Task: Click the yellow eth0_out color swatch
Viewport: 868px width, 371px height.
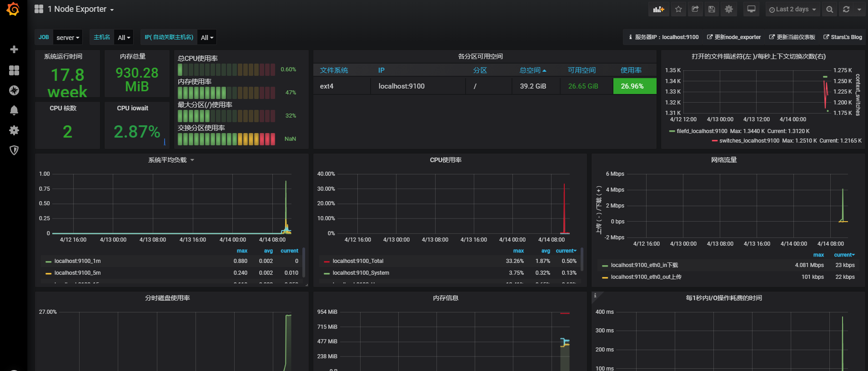Action: pos(605,277)
